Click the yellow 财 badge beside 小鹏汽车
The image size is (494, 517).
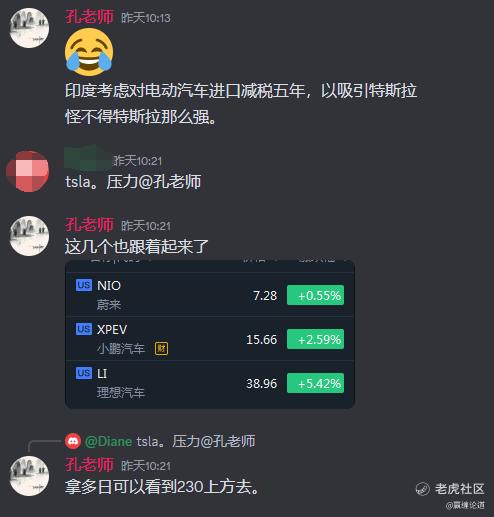coord(161,349)
